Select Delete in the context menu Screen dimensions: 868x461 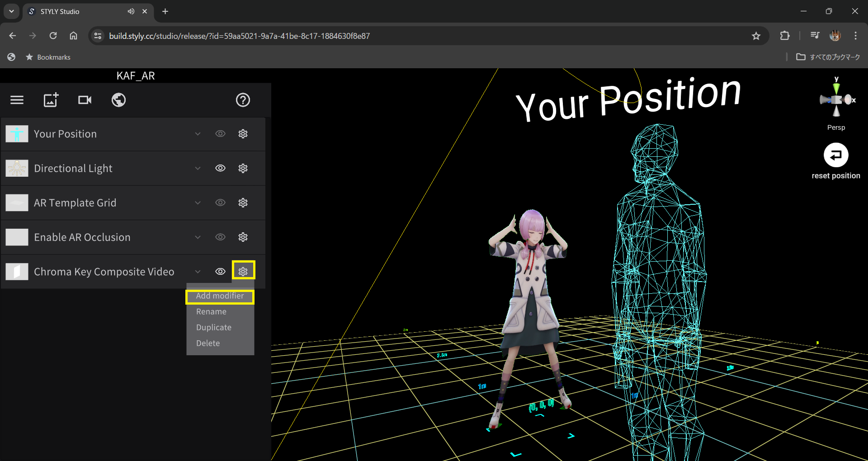[208, 343]
